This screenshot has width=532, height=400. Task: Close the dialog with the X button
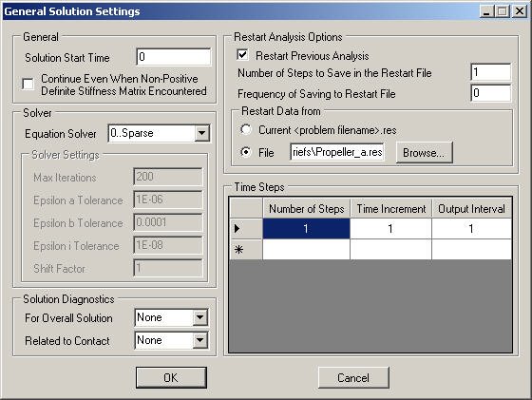[x=519, y=11]
